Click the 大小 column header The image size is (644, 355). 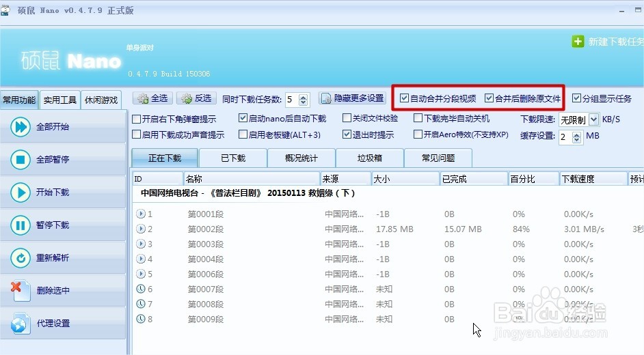point(405,179)
